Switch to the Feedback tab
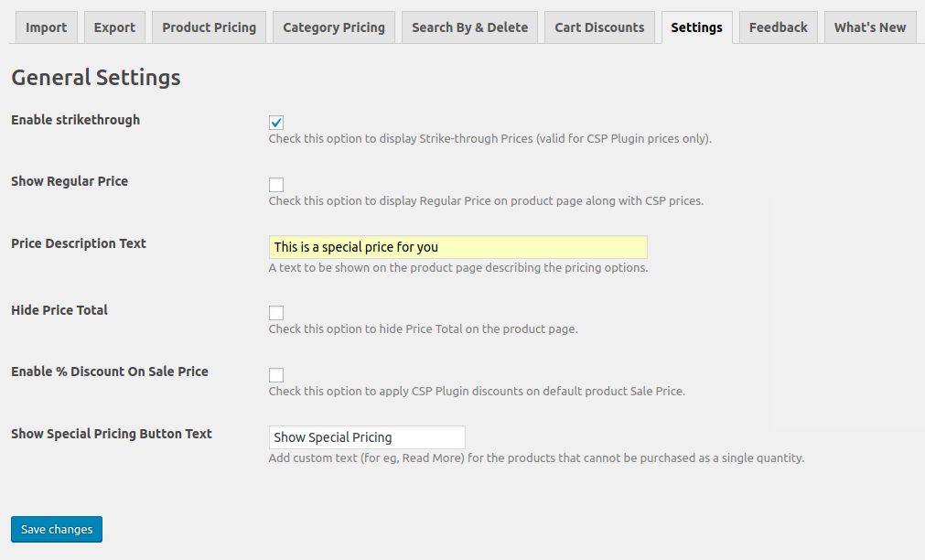 [778, 27]
